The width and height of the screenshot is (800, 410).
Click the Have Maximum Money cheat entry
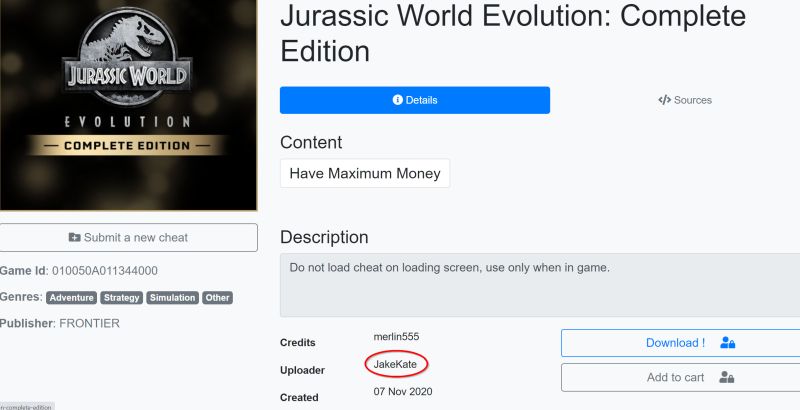tap(365, 173)
